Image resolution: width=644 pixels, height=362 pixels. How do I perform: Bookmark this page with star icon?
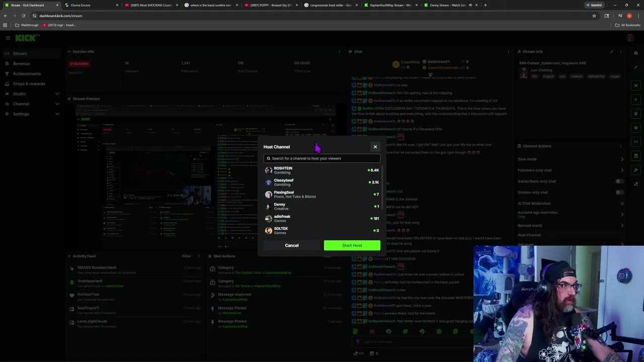tap(594, 16)
